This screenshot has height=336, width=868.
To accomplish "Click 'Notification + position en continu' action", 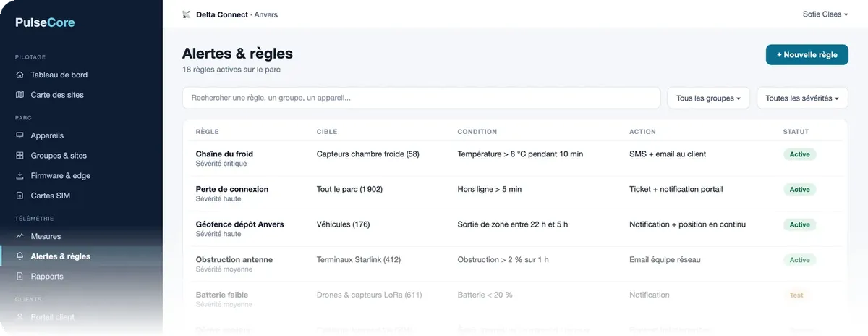I will (688, 224).
